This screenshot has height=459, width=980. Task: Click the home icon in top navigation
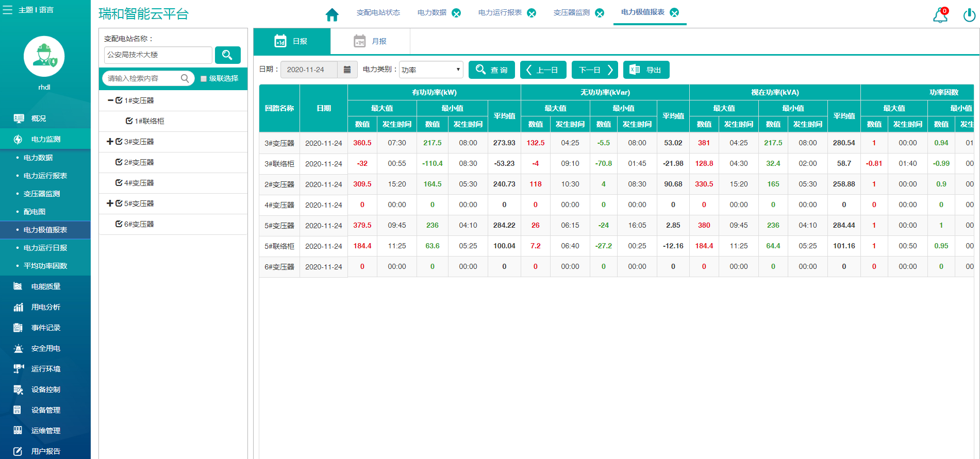coord(332,15)
